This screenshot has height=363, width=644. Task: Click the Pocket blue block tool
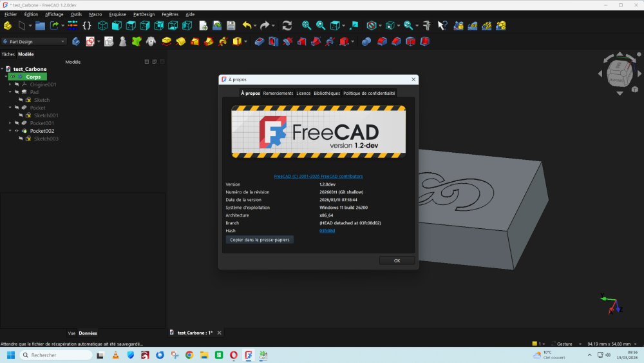click(x=259, y=41)
